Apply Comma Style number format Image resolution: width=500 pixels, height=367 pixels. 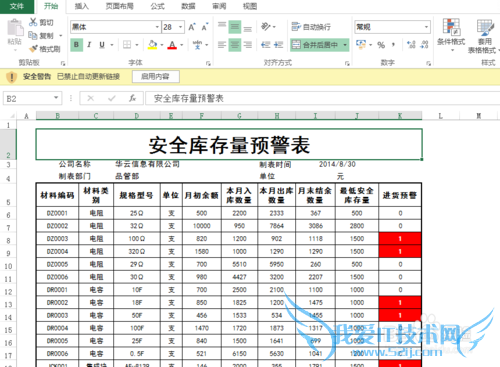click(x=394, y=45)
